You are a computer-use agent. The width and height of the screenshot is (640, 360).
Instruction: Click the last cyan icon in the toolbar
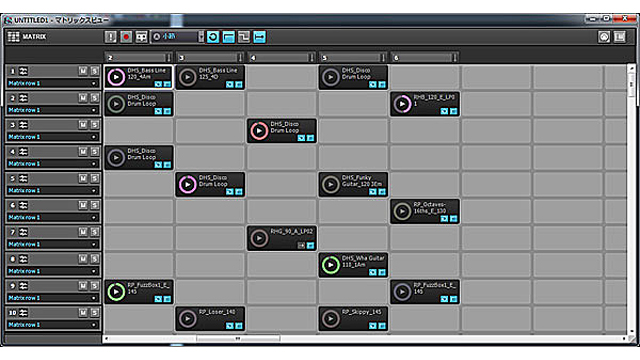pos(260,37)
